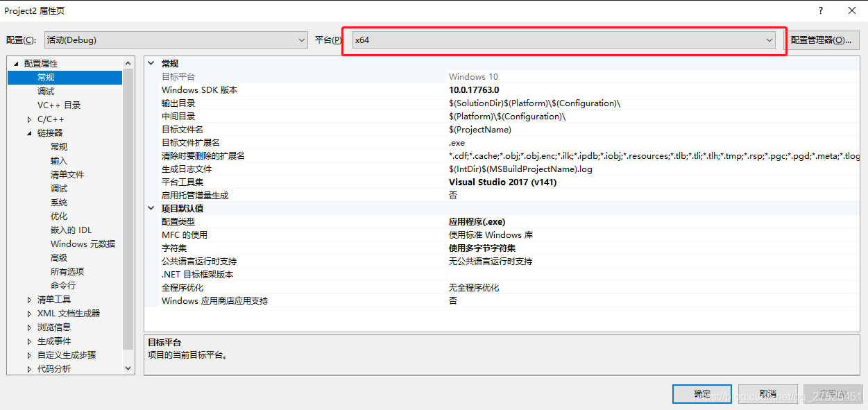Select the 代码分析 tree item

pos(53,368)
